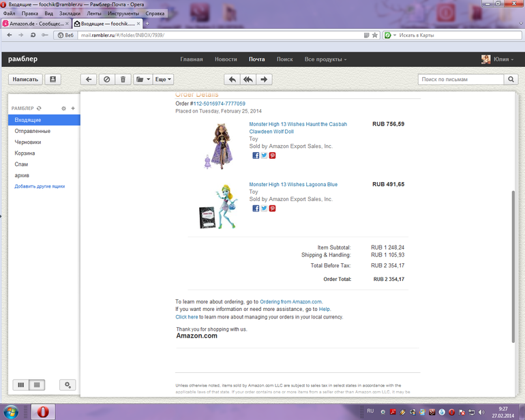This screenshot has height=420, width=525.
Task: Switch to the Amazon.de browser tab
Action: pos(37,23)
